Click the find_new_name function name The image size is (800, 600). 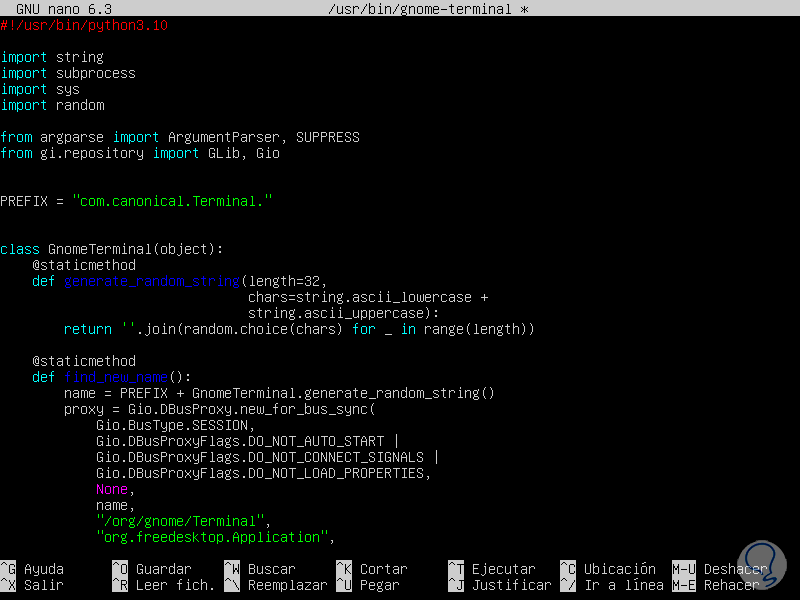tap(116, 377)
